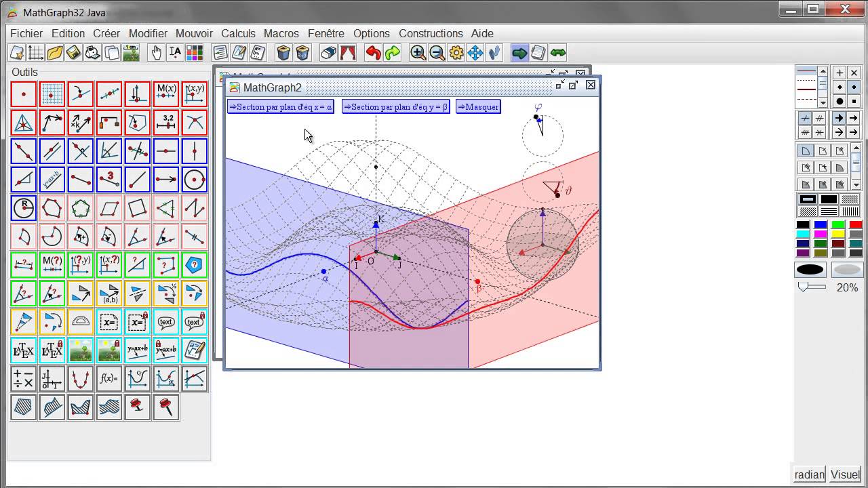Open the Fichier menu
The image size is (868, 488).
[x=26, y=33]
